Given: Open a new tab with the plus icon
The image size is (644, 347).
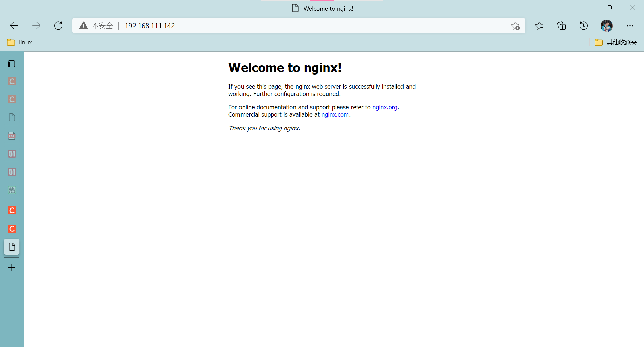Looking at the screenshot, I should pos(11,267).
